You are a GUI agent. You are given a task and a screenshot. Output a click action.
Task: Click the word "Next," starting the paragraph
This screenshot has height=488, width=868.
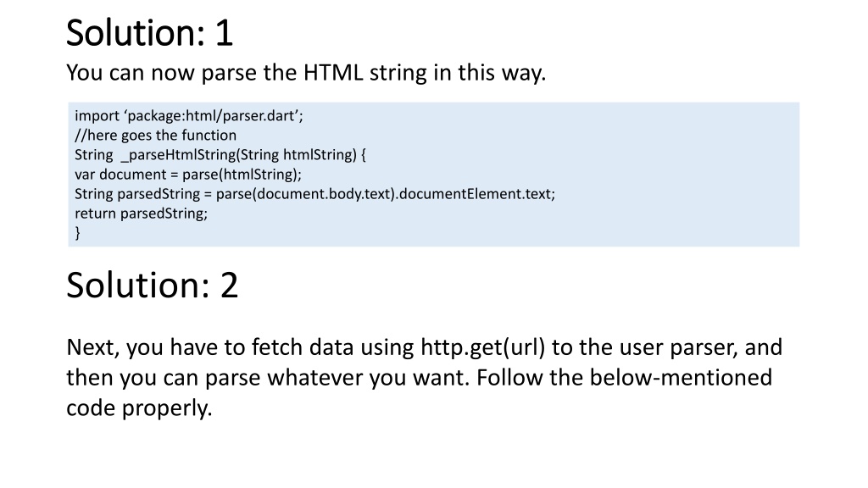click(x=93, y=347)
